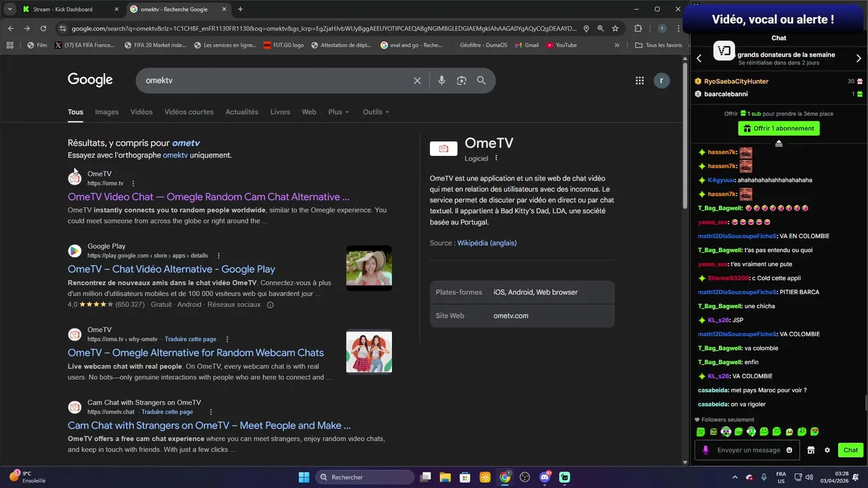Click the Google Play result thumbnail image
This screenshot has width=868, height=488.
[369, 268]
